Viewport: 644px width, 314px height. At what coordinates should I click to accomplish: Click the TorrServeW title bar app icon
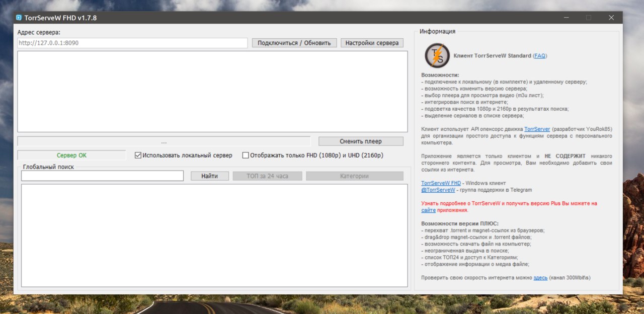(x=19, y=18)
